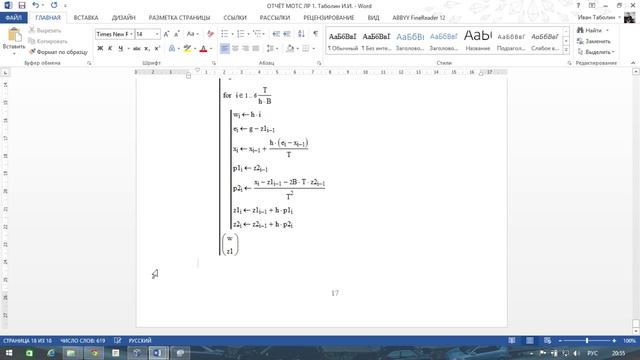Toggle show paragraph marks
The height and width of the screenshot is (360, 640).
(316, 34)
